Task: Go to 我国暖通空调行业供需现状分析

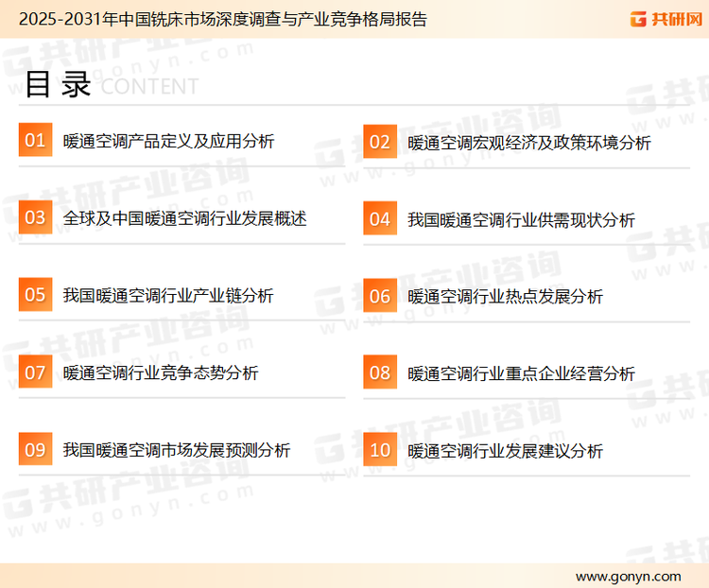Action: coord(521,220)
